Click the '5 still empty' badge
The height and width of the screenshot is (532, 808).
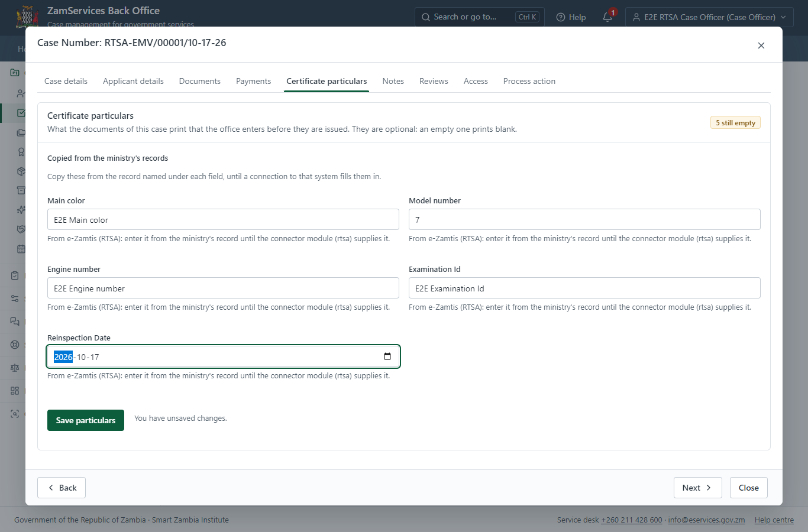point(735,122)
